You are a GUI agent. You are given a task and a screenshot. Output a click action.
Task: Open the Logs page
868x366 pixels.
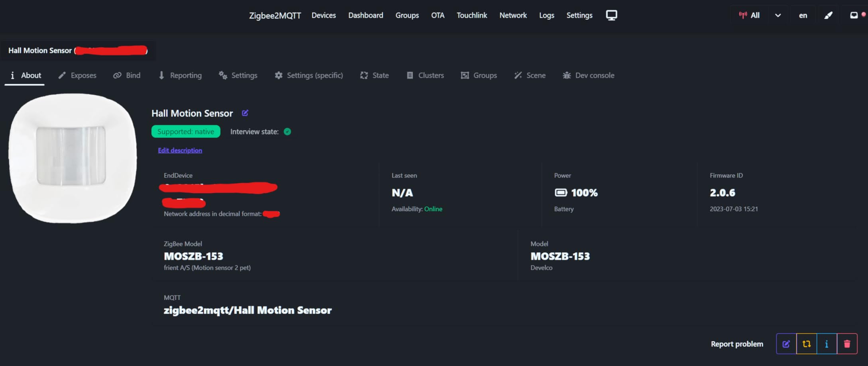547,16
